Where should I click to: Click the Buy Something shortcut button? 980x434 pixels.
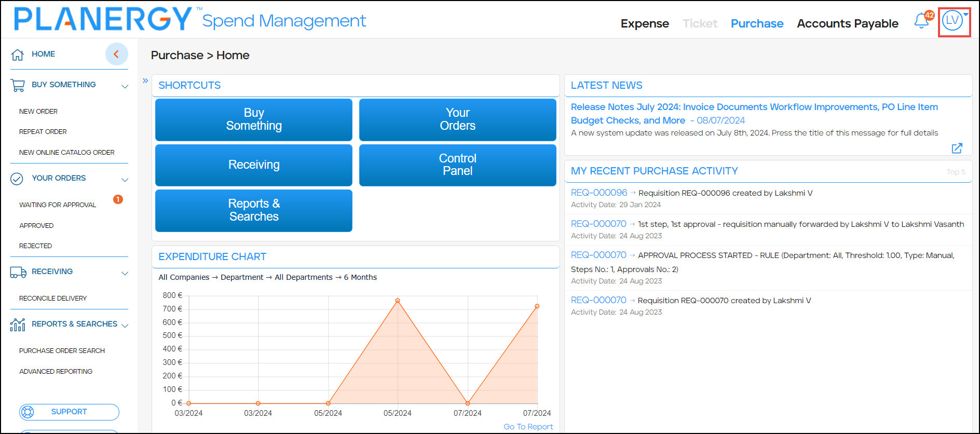[x=254, y=119]
